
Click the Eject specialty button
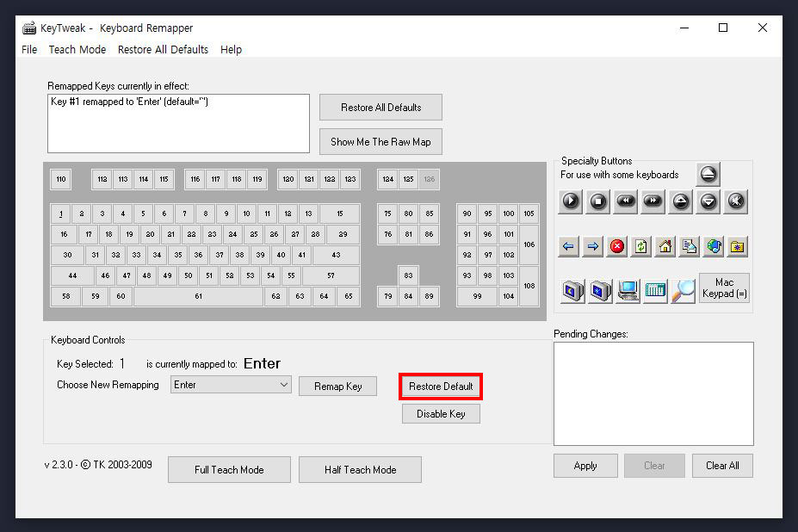tap(708, 174)
